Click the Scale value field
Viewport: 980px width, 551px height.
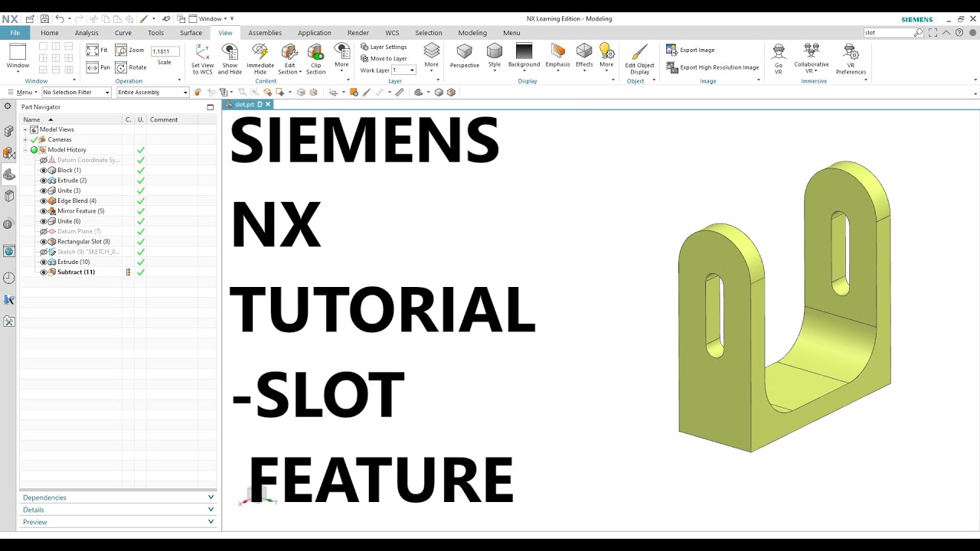pyautogui.click(x=165, y=51)
